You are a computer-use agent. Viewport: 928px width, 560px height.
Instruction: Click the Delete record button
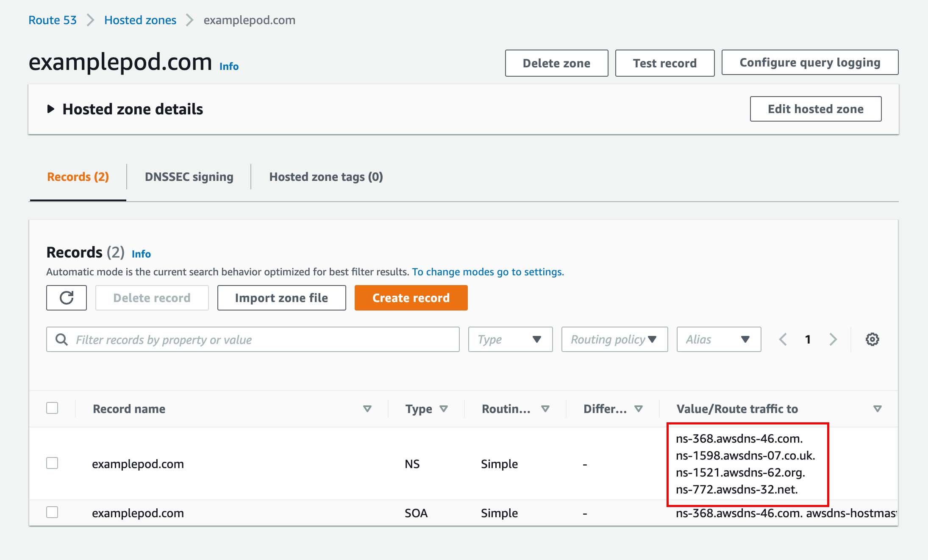tap(152, 298)
